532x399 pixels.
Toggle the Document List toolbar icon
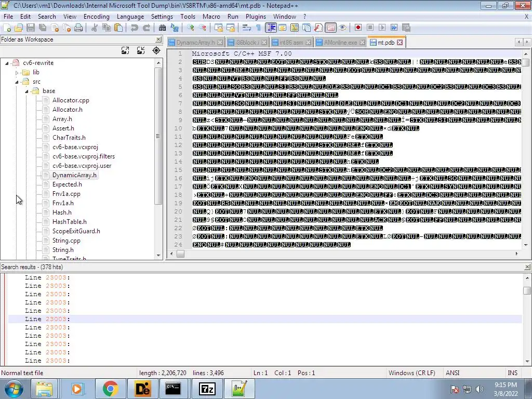tap(307, 28)
